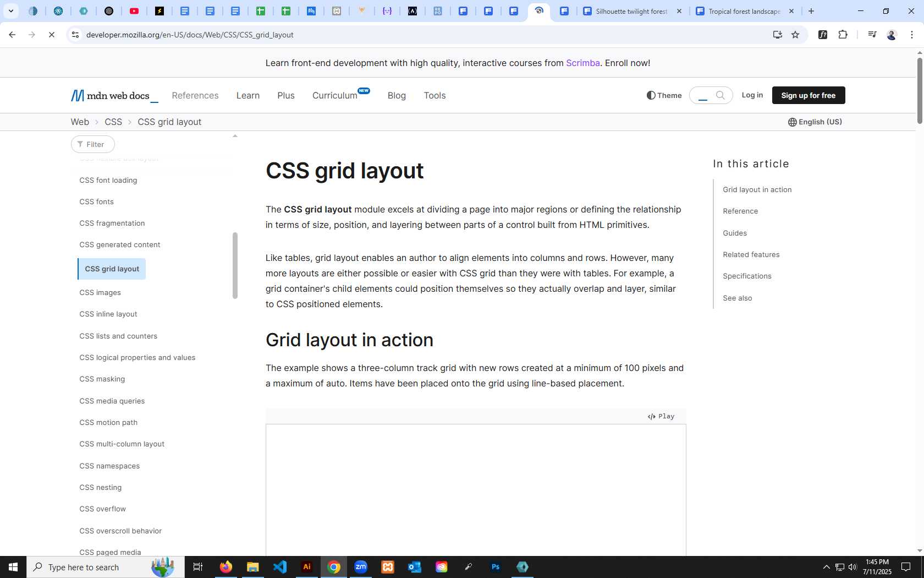Screen dimensions: 924x578
Task: Click the CSS breadcrumb
Action: (x=113, y=122)
